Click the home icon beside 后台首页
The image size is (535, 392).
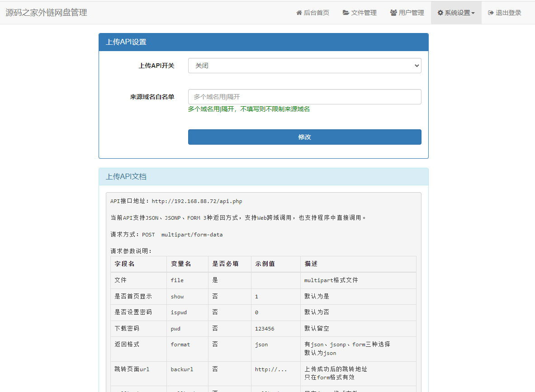[299, 13]
